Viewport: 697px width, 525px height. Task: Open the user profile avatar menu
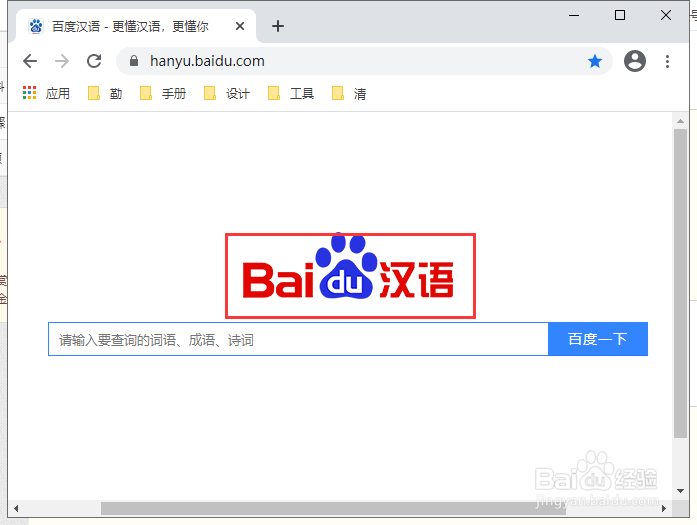click(635, 61)
